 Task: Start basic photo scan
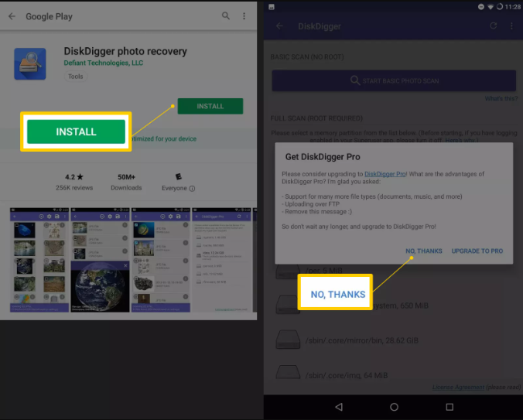pyautogui.click(x=394, y=80)
